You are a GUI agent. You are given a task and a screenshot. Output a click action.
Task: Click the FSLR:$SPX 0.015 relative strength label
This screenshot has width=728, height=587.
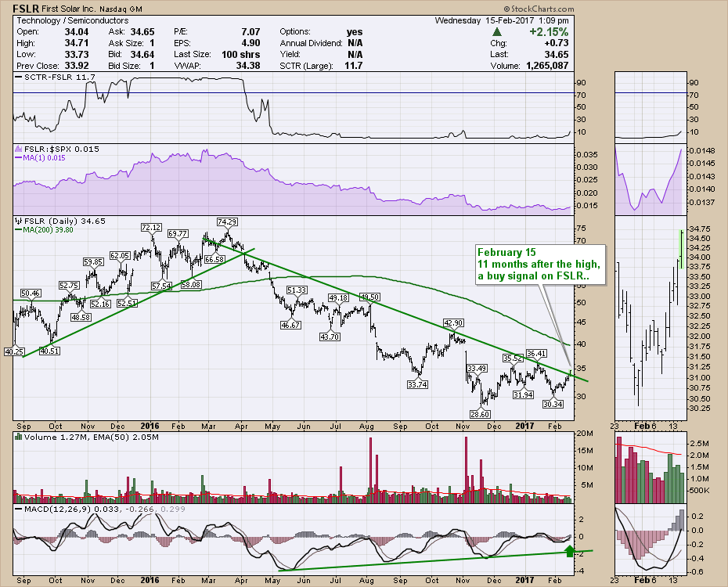[61, 149]
